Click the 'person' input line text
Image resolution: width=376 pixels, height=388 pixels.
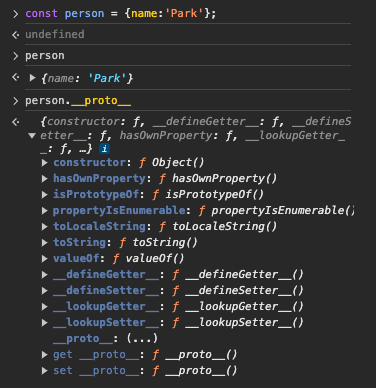click(45, 56)
